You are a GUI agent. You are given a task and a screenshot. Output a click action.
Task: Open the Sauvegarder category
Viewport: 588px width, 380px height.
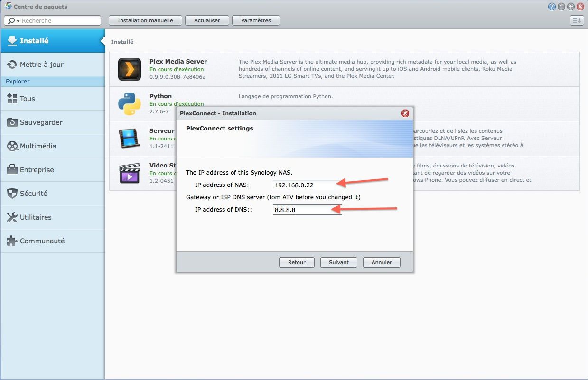pos(53,122)
